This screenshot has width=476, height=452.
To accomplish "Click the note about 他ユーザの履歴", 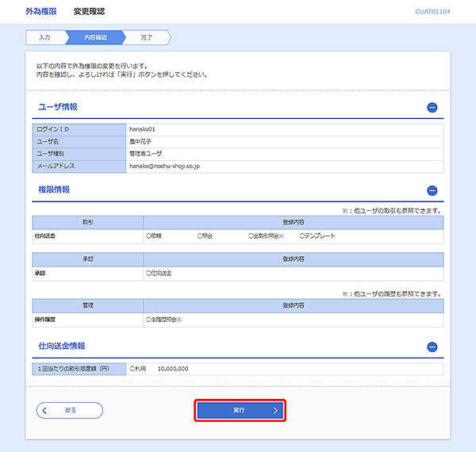I will tap(392, 294).
